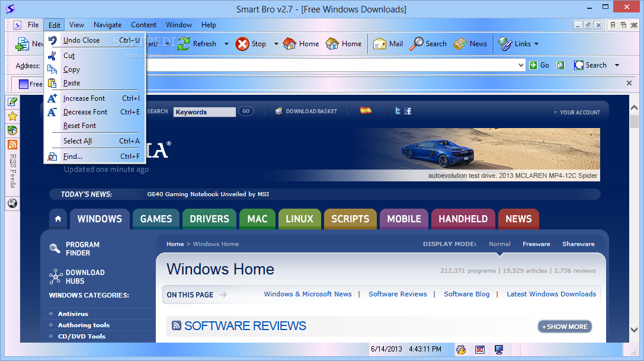The image size is (644, 361).
Task: Click the Antivirus category
Action: click(x=73, y=314)
